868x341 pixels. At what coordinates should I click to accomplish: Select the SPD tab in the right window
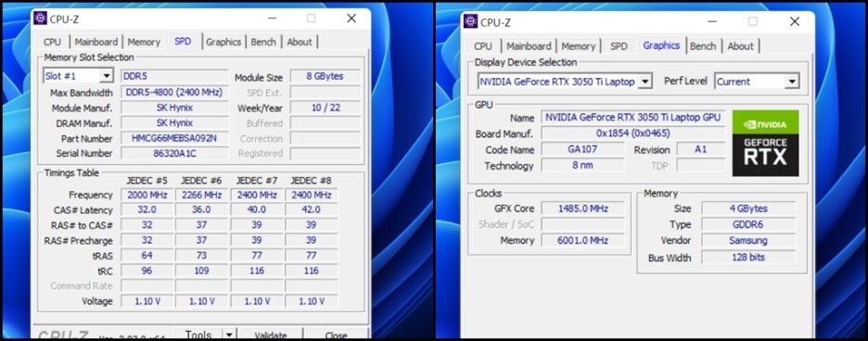619,46
